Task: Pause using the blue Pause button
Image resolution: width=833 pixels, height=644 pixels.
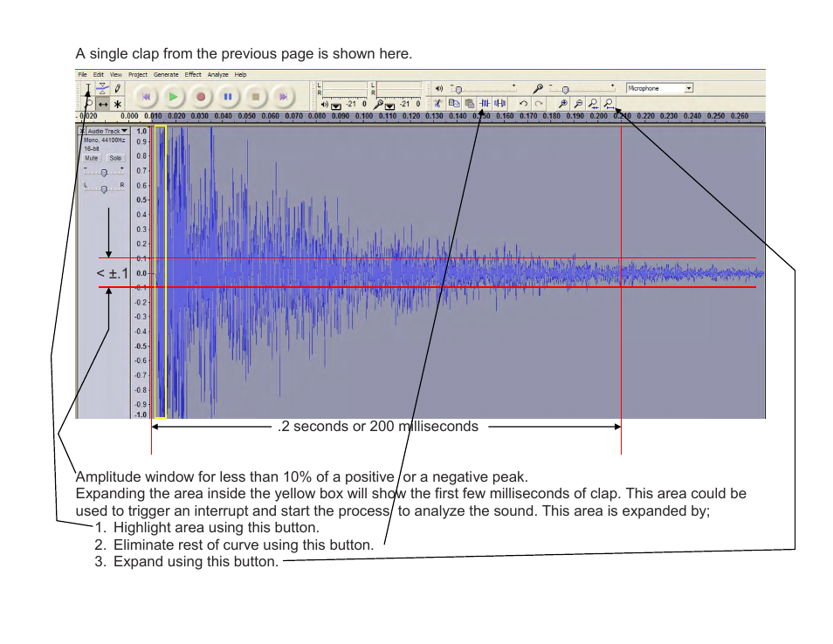Action: (x=228, y=97)
